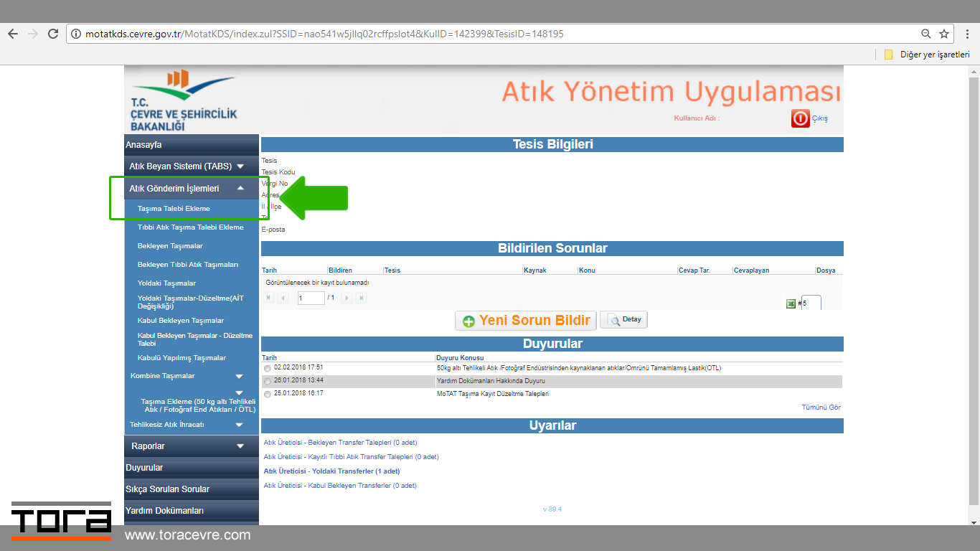Click the browser back arrow

12,34
